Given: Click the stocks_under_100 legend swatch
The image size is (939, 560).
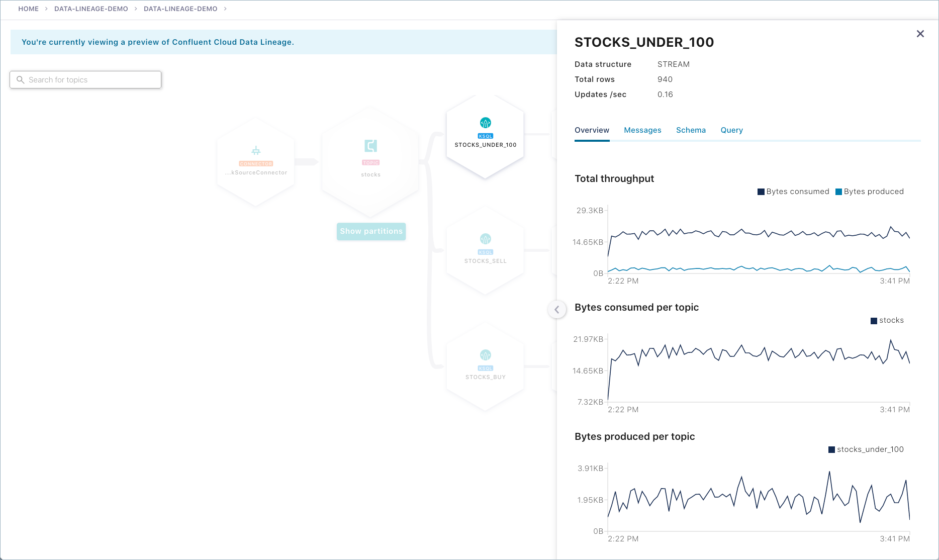Looking at the screenshot, I should 831,449.
